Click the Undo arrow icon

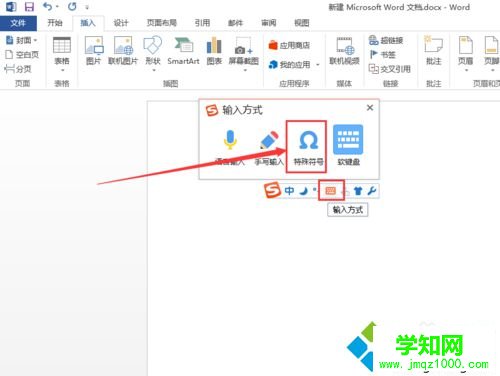(x=48, y=6)
